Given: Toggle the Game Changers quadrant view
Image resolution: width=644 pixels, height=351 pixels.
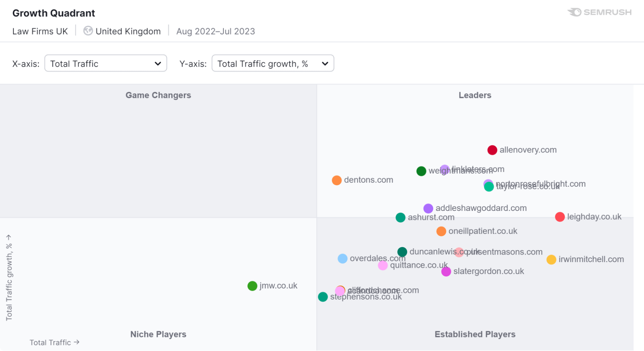Looking at the screenshot, I should point(159,95).
